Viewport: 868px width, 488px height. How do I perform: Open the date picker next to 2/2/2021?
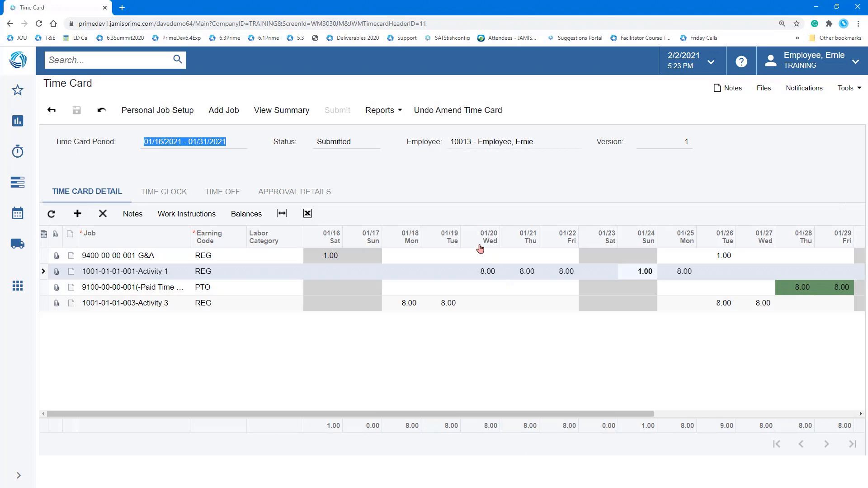tap(711, 61)
